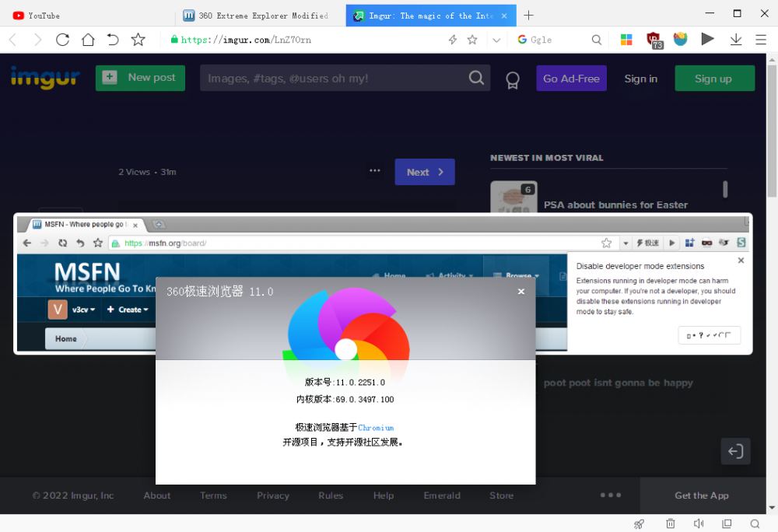Toggle the lightning speed mode icon in address bar
Viewport: 778px width, 532px height.
pos(453,40)
